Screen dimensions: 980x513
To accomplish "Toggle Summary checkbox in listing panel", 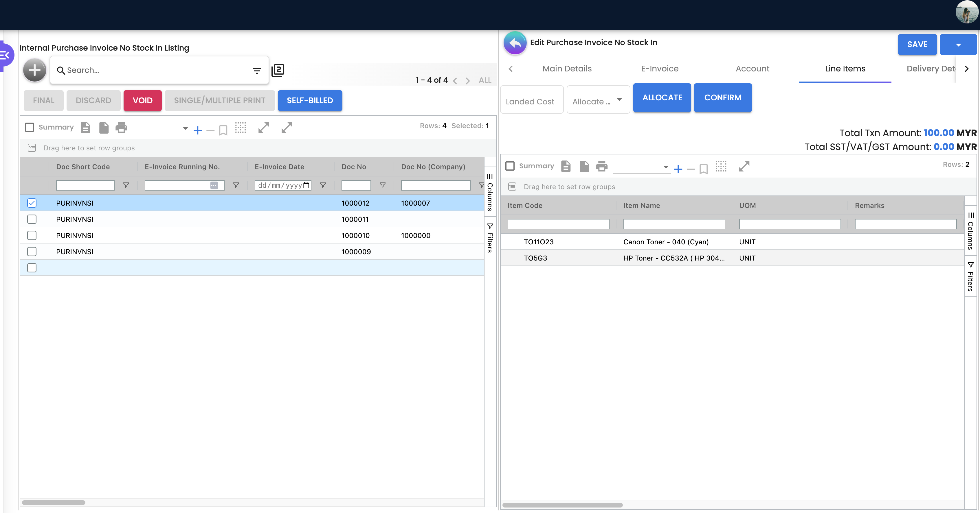I will point(29,127).
